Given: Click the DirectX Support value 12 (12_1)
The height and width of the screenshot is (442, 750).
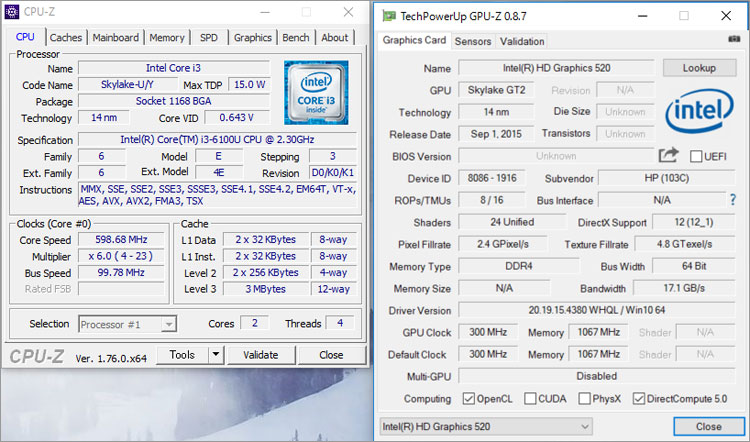Looking at the screenshot, I should pos(694,222).
